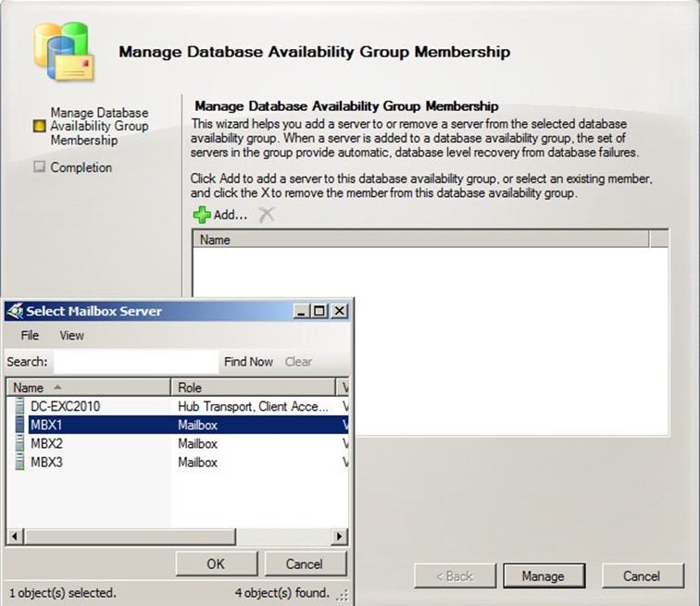Click the database wizard header icon
This screenshot has width=700, height=606.
coord(64,51)
